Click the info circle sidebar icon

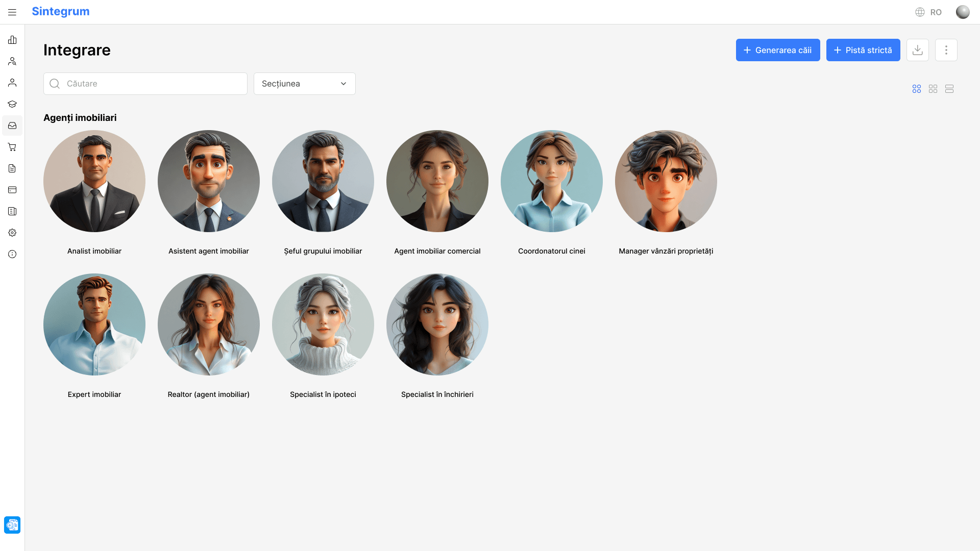[12, 254]
